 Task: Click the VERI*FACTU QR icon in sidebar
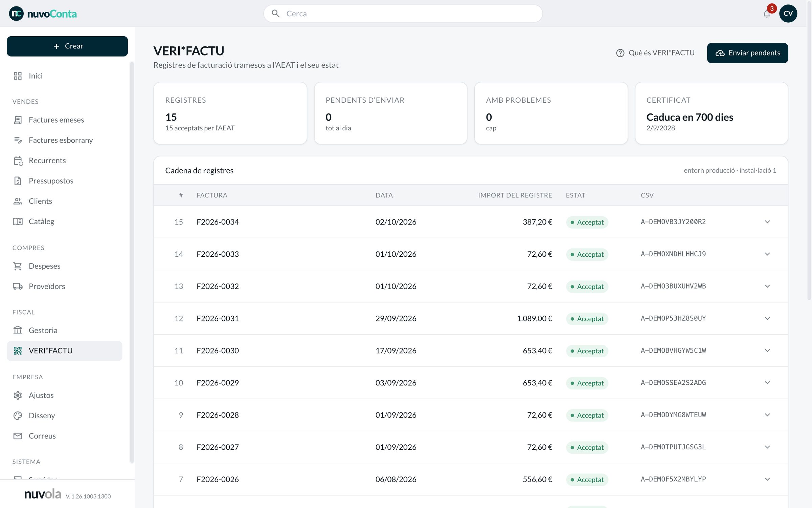click(18, 351)
